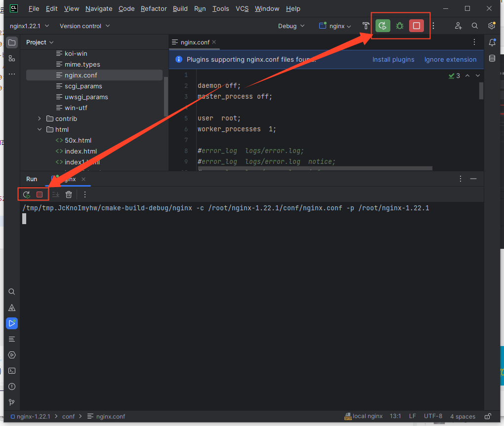
Task: Open the Debug build profile dropdown
Action: click(x=291, y=26)
